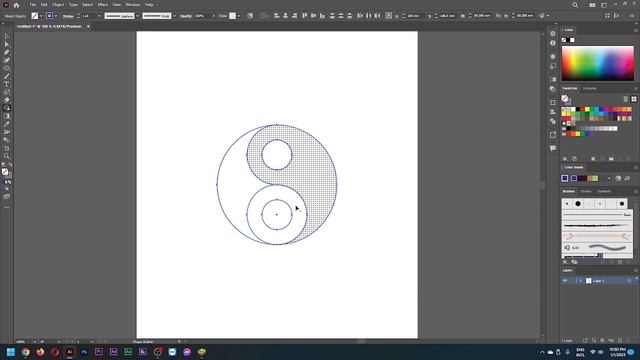This screenshot has height=360, width=640.
Task: Switch to the Swatches tab
Action: pyautogui.click(x=570, y=89)
